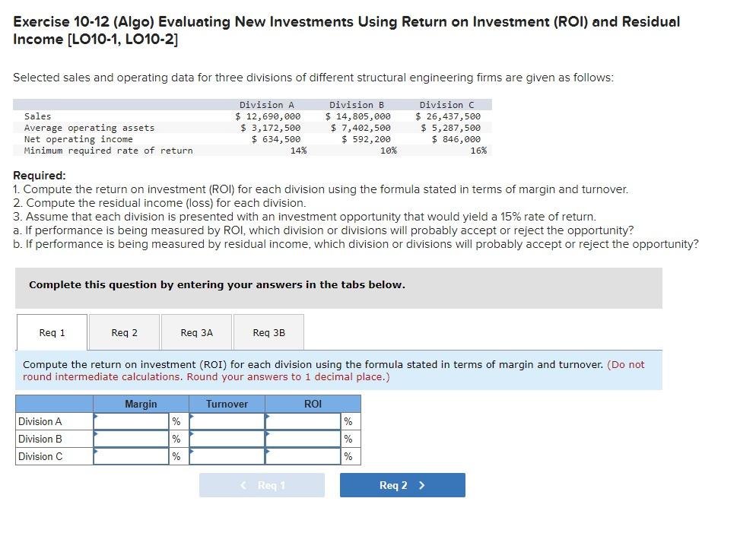756x549 pixels.
Task: Click the ROI column header
Action: 313,404
